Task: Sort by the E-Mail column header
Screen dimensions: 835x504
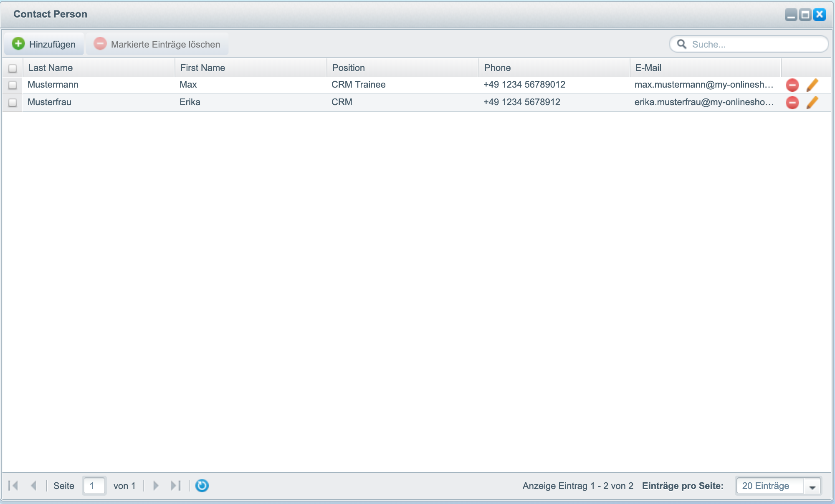Action: point(706,68)
